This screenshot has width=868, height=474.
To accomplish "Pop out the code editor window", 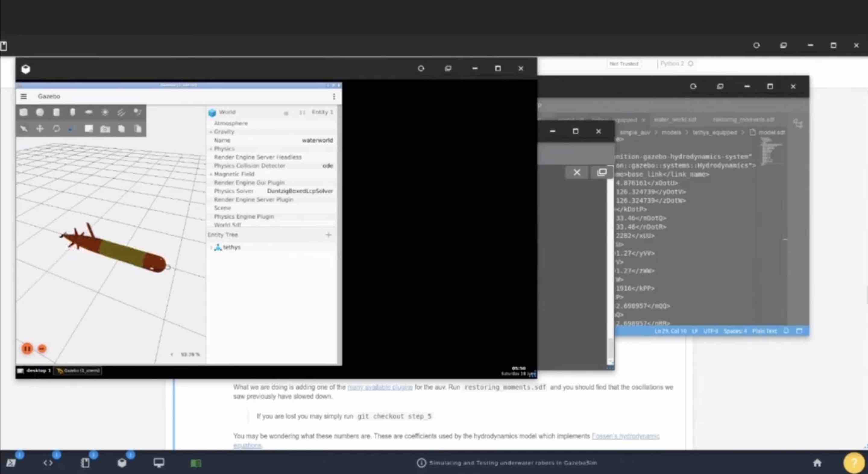I will (x=720, y=86).
